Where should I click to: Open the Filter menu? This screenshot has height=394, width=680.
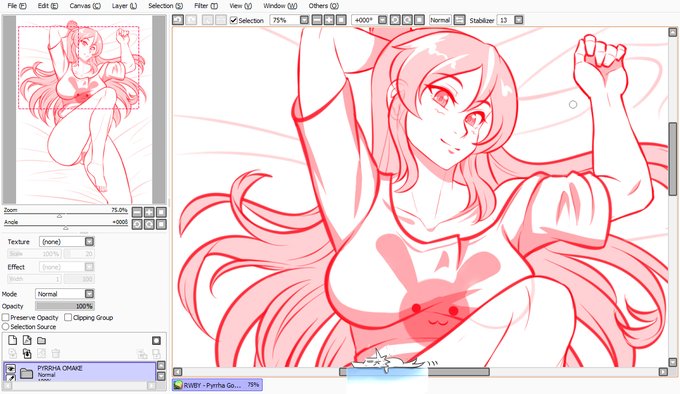[206, 6]
